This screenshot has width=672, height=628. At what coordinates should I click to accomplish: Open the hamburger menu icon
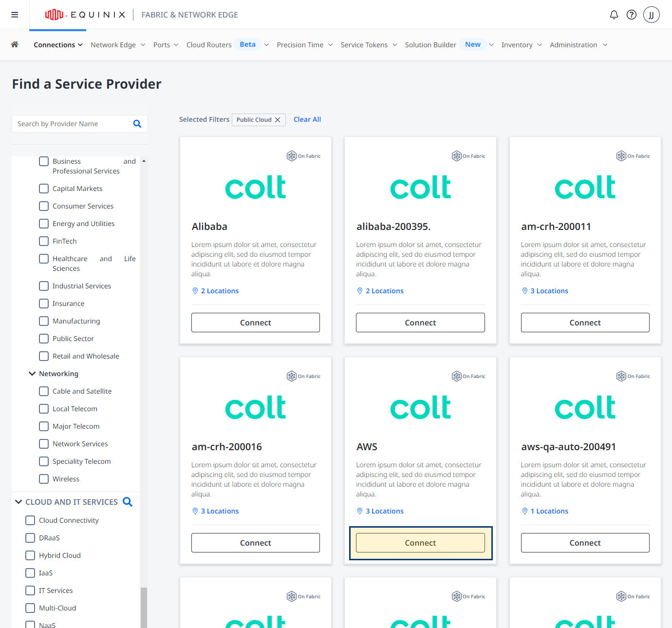15,15
